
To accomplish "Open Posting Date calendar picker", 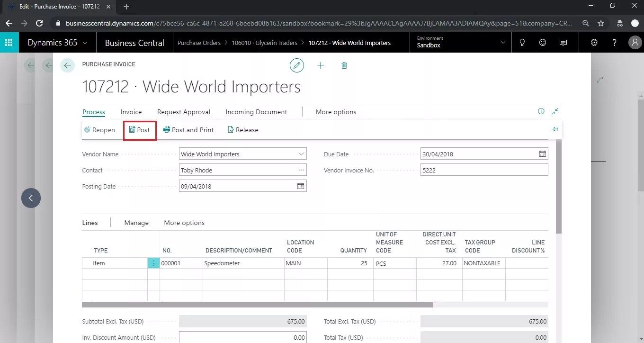I will (301, 186).
